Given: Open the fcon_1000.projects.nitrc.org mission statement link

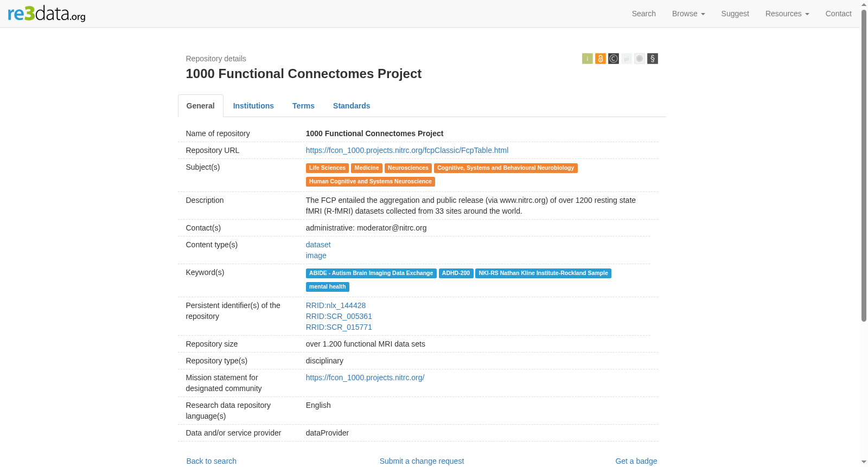Looking at the screenshot, I should (365, 378).
